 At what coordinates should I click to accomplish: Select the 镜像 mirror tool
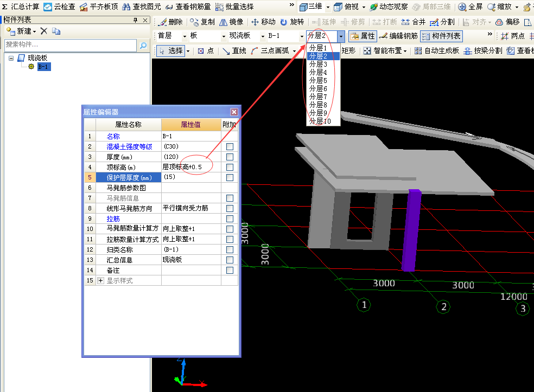pyautogui.click(x=231, y=22)
